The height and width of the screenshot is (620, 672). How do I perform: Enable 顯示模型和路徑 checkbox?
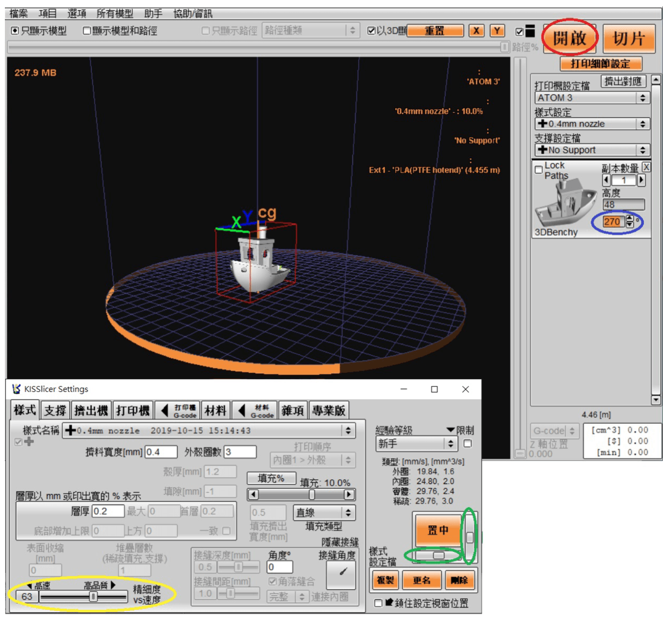[x=87, y=31]
